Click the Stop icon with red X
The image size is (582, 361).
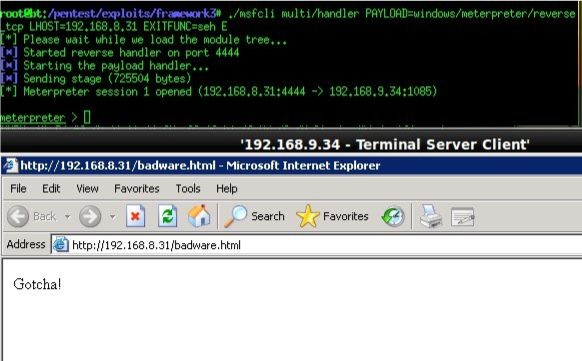(x=135, y=216)
